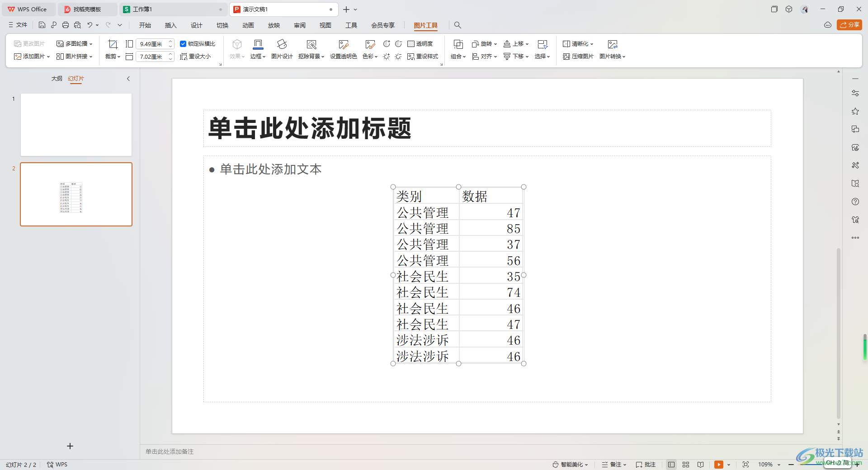Switch to the Start (开始) ribbon tab

(145, 25)
